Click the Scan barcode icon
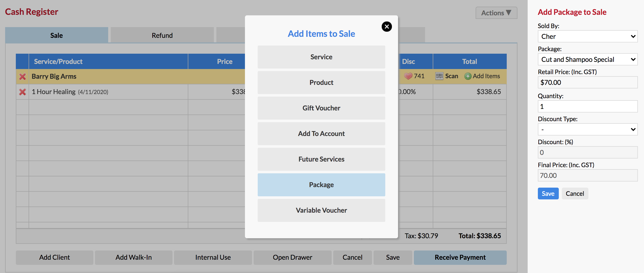Screen dimensions: 644x273 [439, 76]
